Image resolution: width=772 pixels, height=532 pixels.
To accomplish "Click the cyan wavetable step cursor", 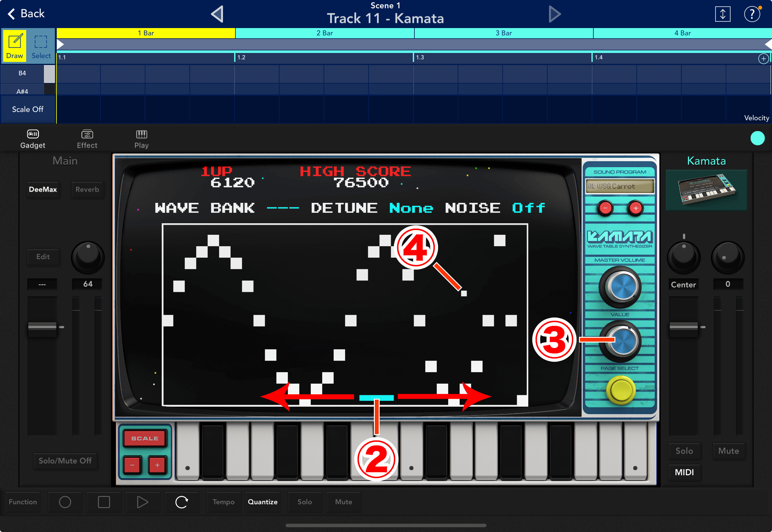I will click(x=376, y=398).
